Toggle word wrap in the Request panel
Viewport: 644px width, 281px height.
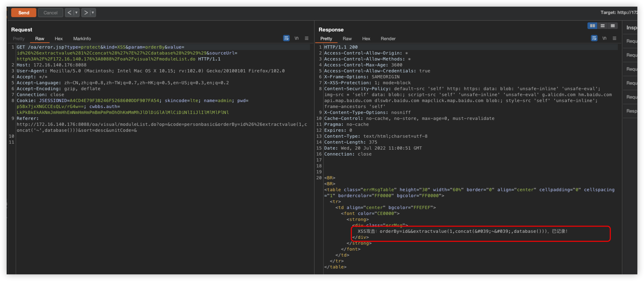pyautogui.click(x=286, y=38)
